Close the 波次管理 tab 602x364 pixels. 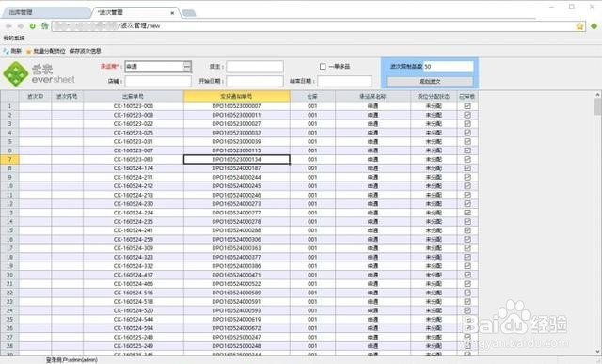(x=172, y=13)
